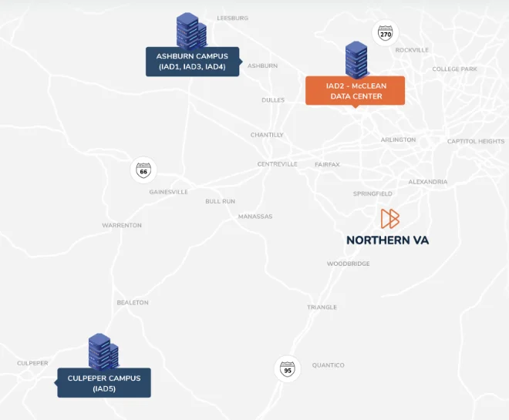Click the Northern VA title text
The image size is (509, 420).
tap(387, 240)
